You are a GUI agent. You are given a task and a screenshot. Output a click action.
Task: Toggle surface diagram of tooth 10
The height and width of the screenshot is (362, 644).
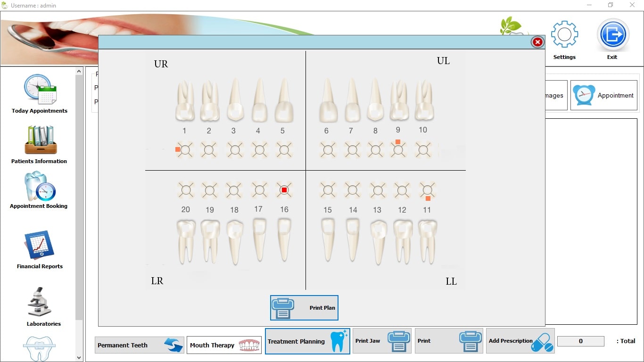tap(423, 150)
